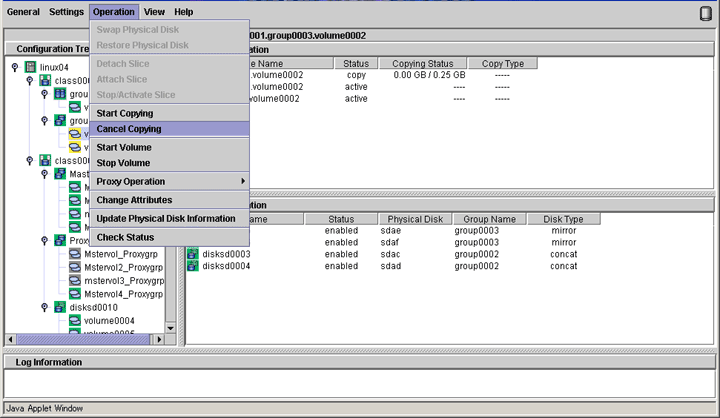Click the disksd0004 disk icon

193,266
